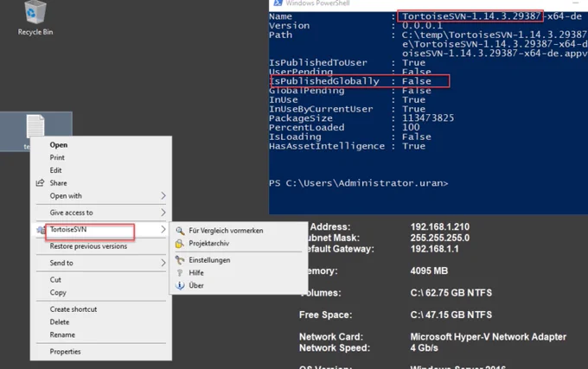Click the PackageSize value 113473825
Image resolution: width=588 pixels, height=369 pixels.
click(x=428, y=118)
